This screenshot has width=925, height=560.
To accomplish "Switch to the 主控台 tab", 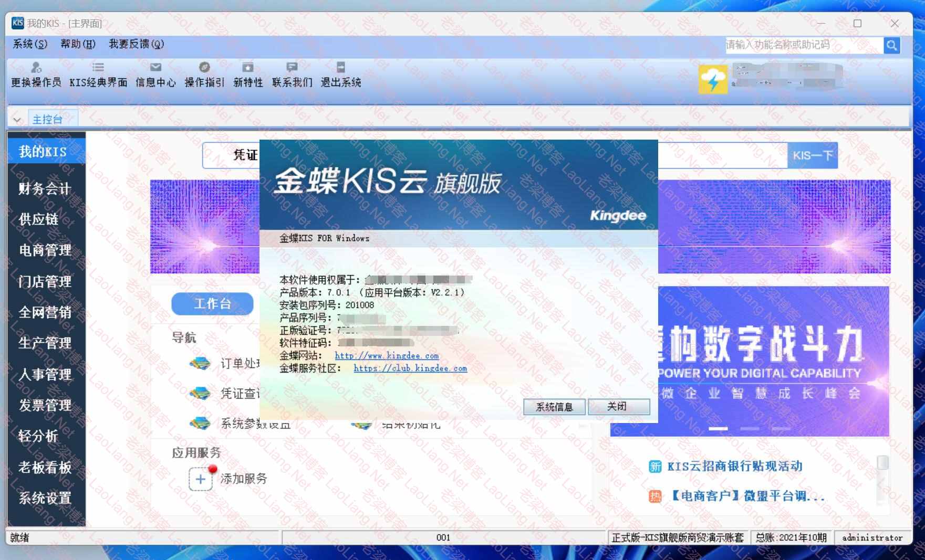I will pos(48,120).
